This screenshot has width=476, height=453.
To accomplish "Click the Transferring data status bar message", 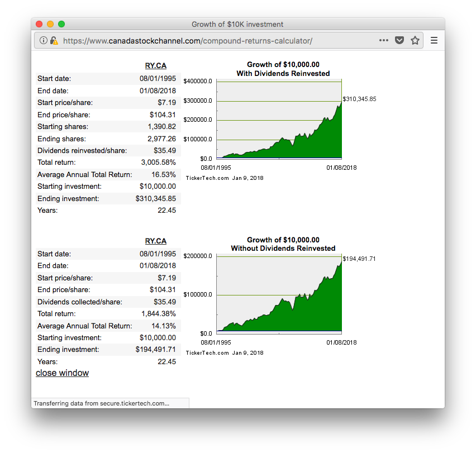I will [101, 403].
